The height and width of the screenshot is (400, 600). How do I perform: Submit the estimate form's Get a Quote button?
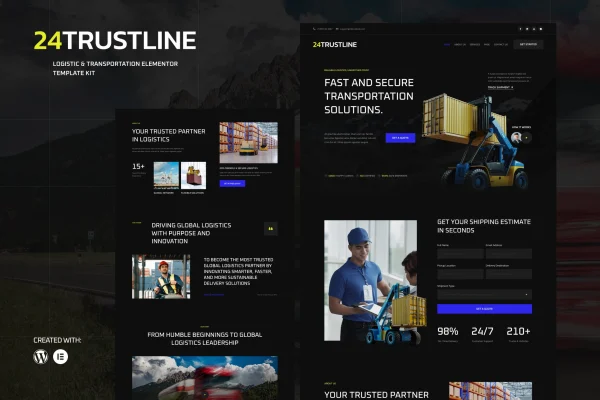pyautogui.click(x=484, y=309)
